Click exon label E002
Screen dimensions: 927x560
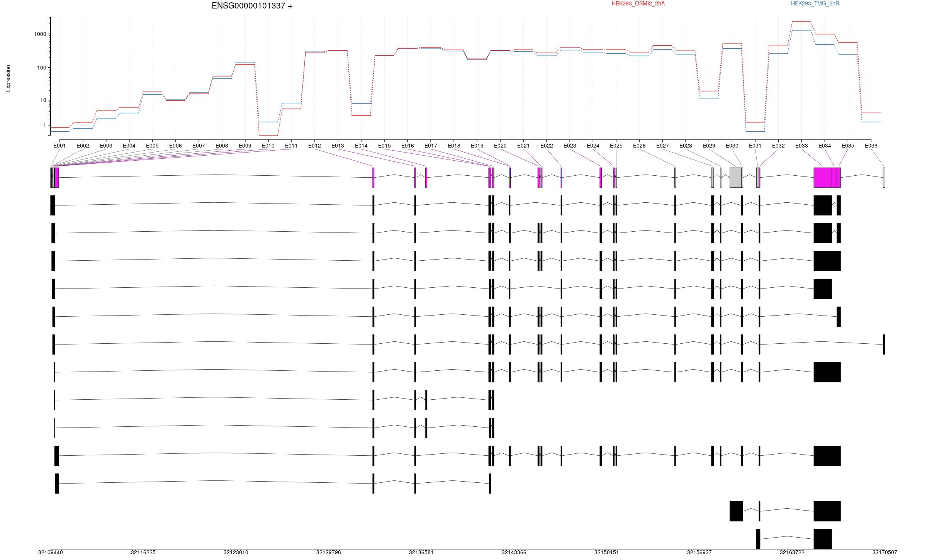(83, 146)
